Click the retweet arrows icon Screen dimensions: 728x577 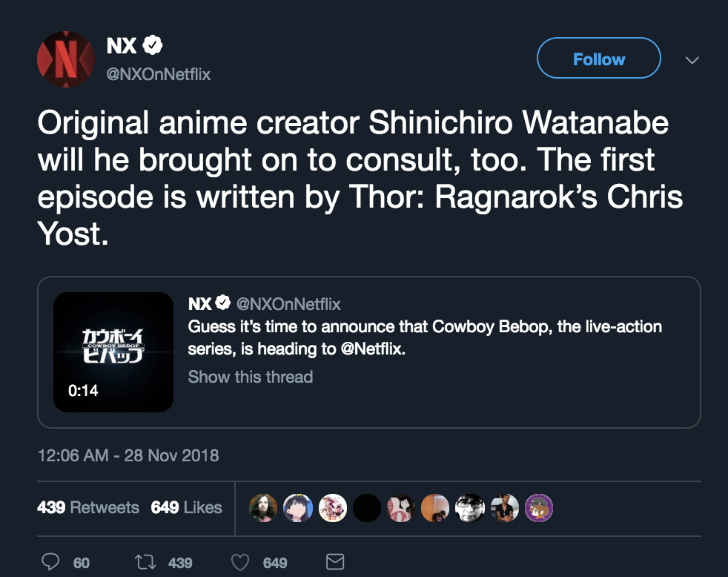click(146, 562)
